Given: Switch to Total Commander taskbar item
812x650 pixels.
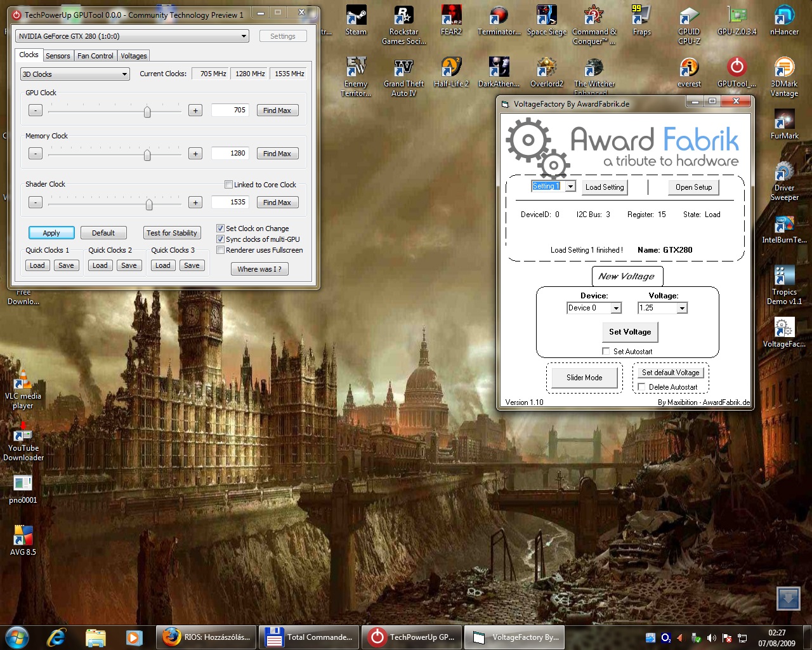Looking at the screenshot, I should click(x=309, y=637).
